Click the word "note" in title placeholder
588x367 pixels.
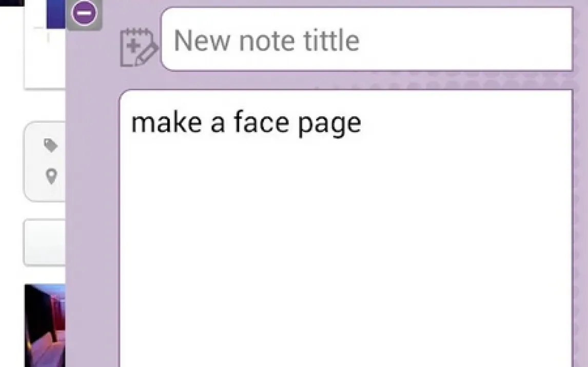point(267,41)
